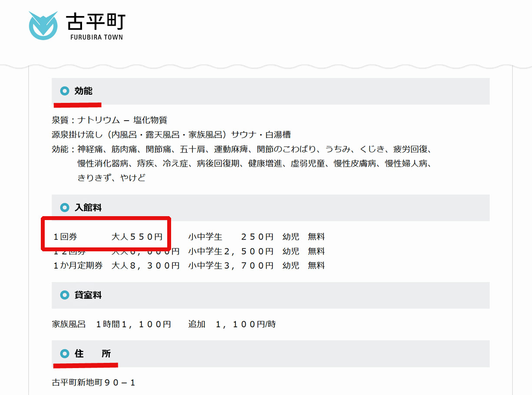Click the 泉質：ナトリウム spring quality line
The width and height of the screenshot is (532, 395).
tap(109, 120)
